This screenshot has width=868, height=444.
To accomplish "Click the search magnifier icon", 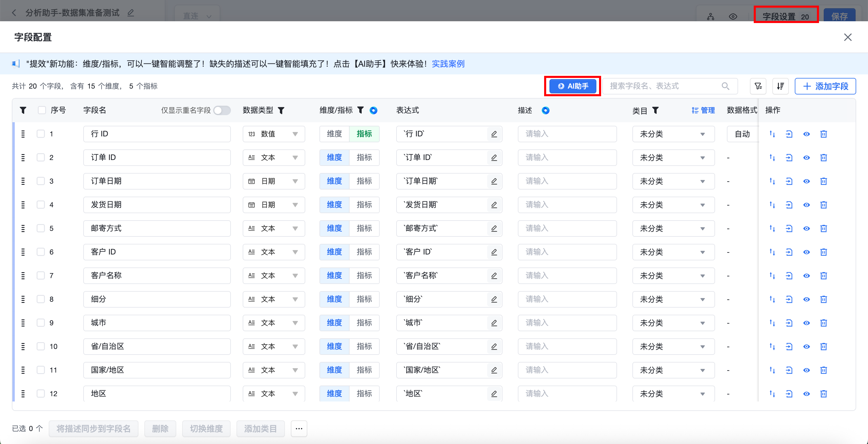I will click(x=725, y=86).
